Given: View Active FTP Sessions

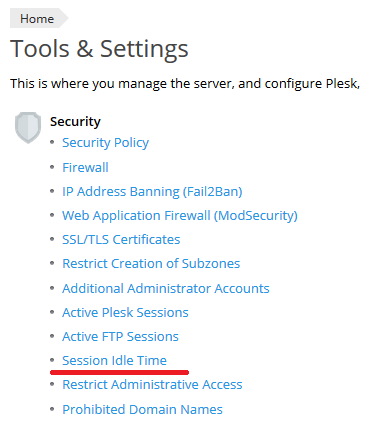Looking at the screenshot, I should tap(120, 336).
